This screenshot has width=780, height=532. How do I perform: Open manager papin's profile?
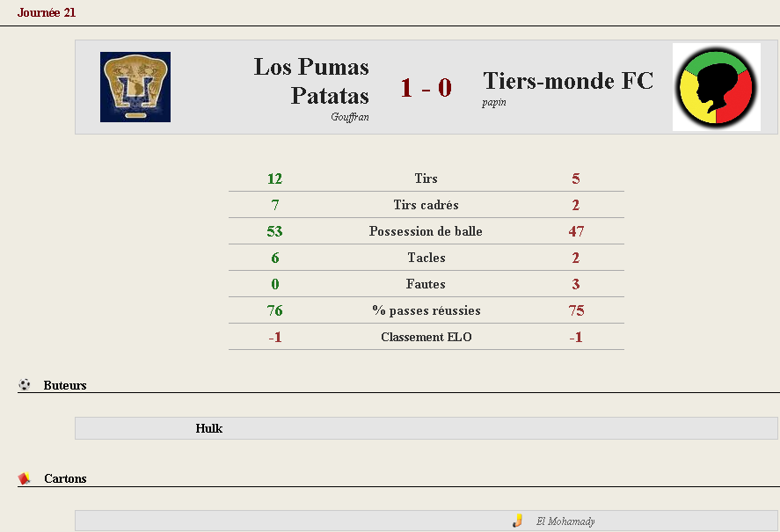tap(494, 103)
